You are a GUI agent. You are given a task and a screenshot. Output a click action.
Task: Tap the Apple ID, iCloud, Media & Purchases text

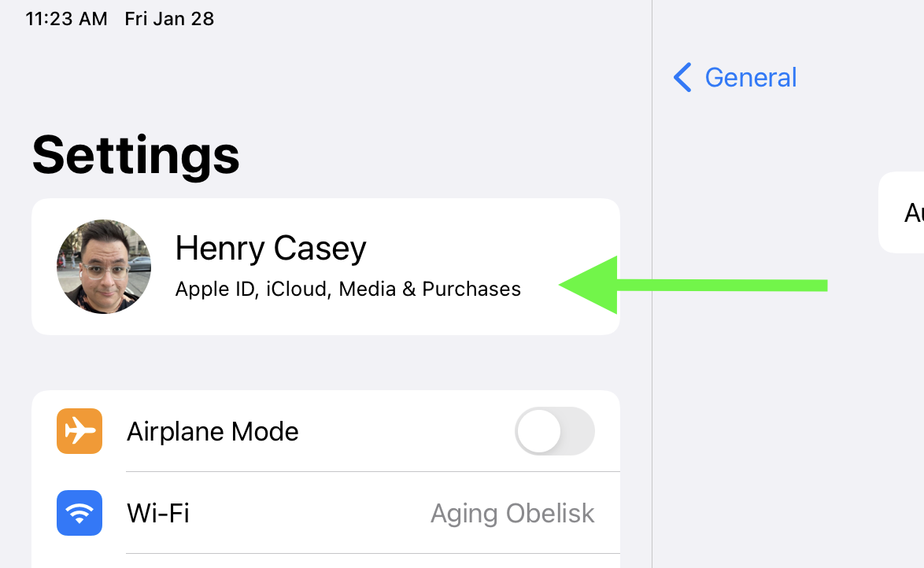[347, 289]
